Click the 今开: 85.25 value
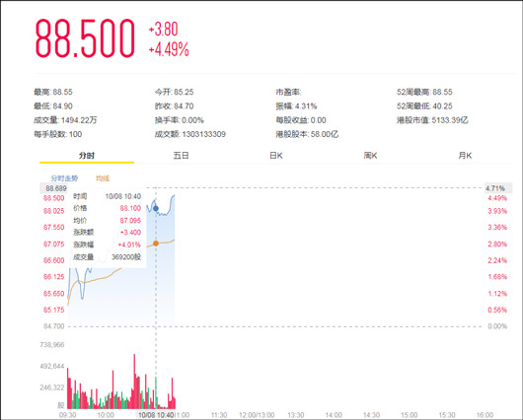The width and height of the screenshot is (523, 420). (x=174, y=92)
